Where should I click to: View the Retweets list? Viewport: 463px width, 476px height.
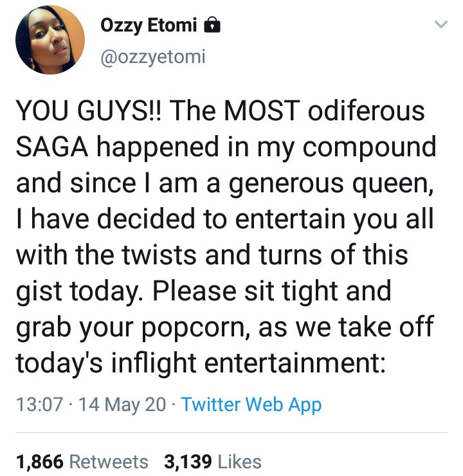coord(108,461)
